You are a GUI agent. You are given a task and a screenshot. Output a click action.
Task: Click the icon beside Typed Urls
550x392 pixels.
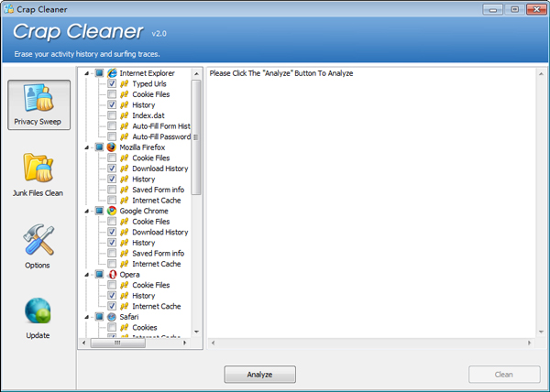(124, 83)
